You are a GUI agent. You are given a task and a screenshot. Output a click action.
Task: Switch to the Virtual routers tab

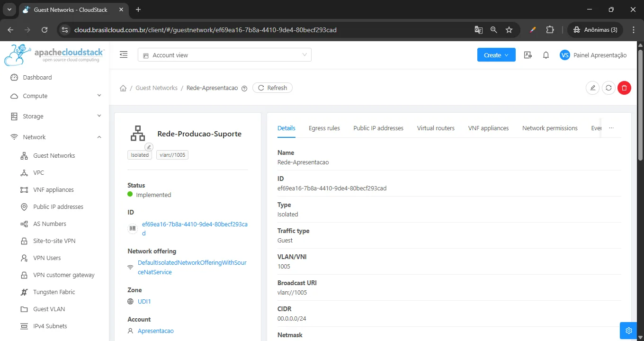click(x=436, y=128)
